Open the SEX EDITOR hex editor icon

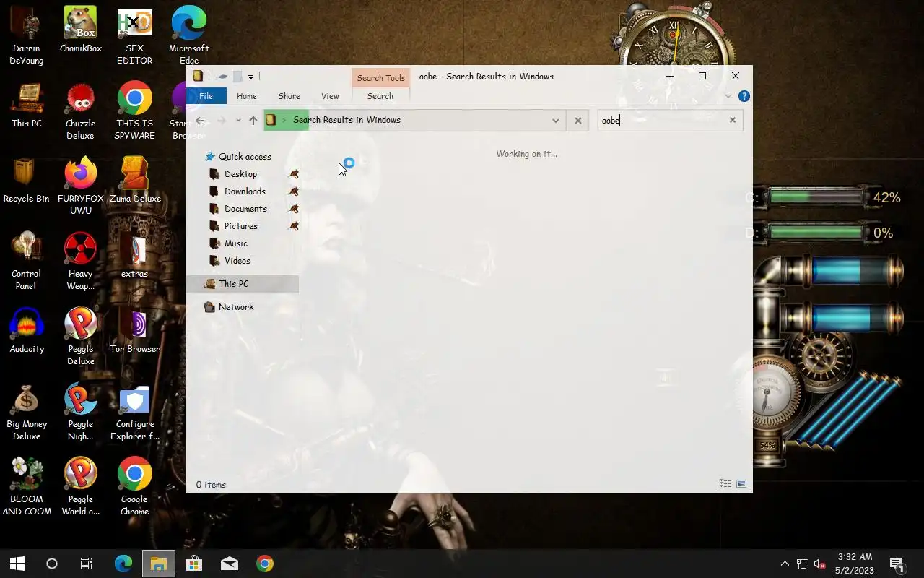[x=135, y=36]
